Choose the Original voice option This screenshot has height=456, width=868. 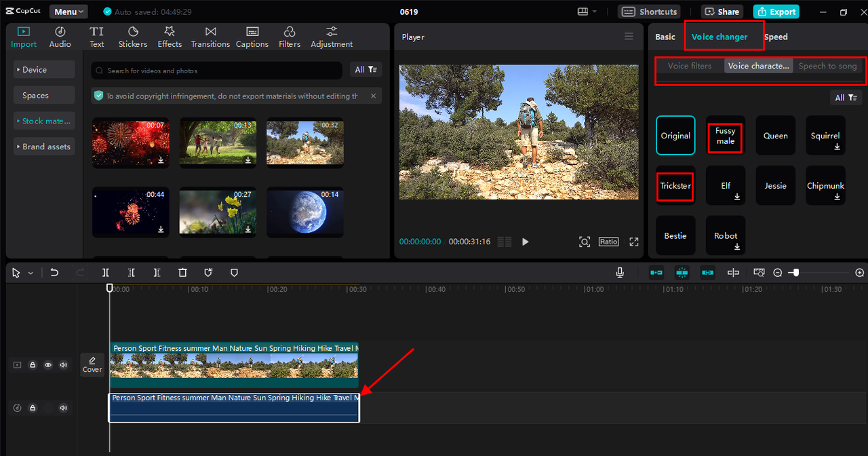point(675,136)
